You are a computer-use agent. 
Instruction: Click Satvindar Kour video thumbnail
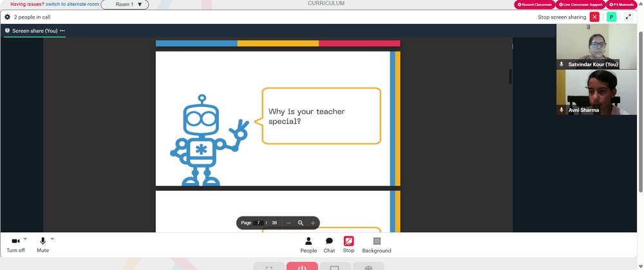(596, 46)
